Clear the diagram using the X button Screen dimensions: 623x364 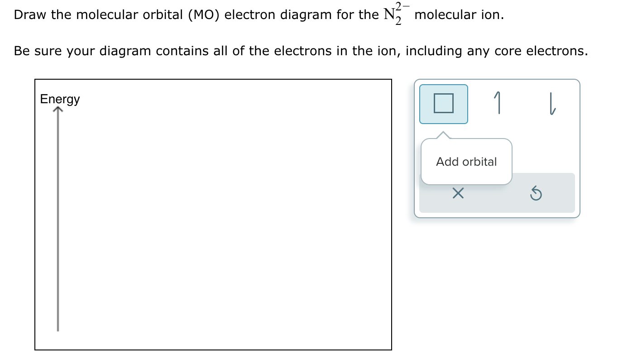pyautogui.click(x=457, y=193)
